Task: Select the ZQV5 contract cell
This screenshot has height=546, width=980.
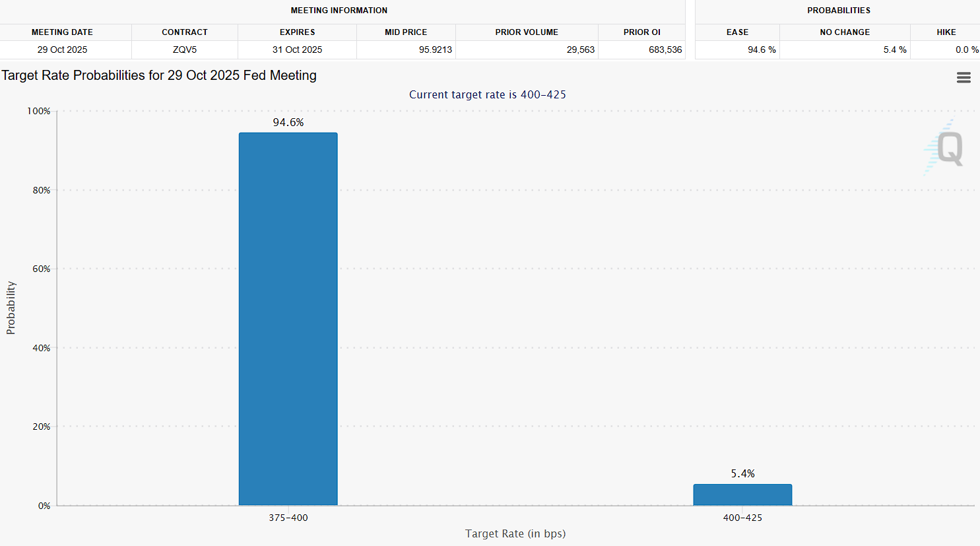Action: coord(185,50)
